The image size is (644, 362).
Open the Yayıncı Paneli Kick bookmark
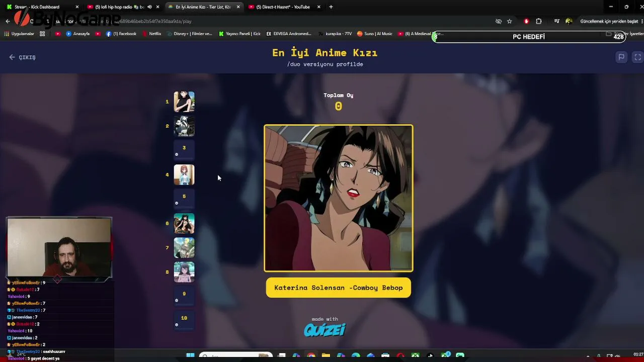coord(239,34)
